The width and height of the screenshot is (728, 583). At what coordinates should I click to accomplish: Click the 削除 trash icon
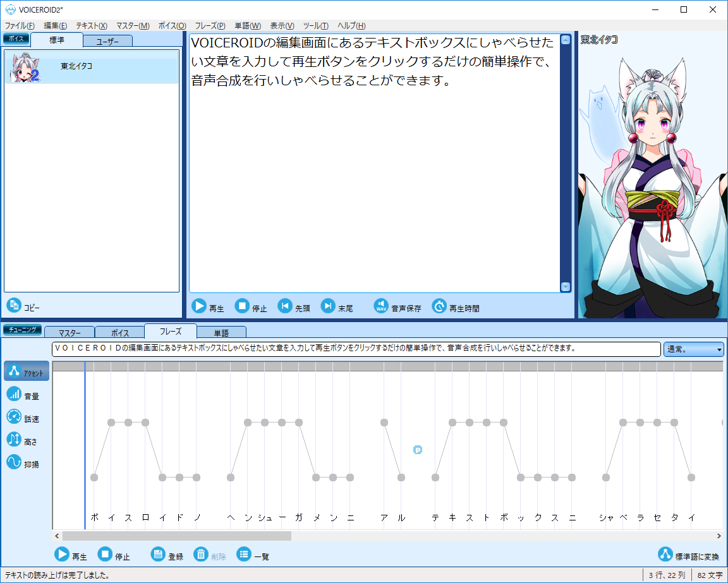click(x=201, y=554)
